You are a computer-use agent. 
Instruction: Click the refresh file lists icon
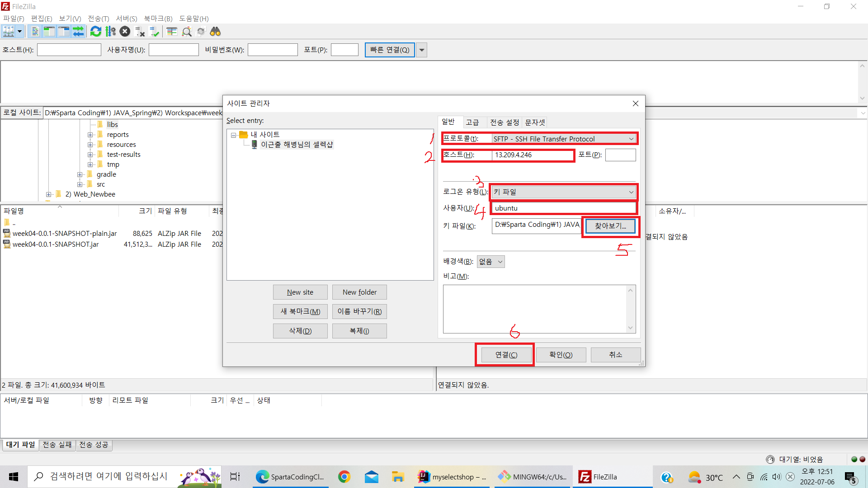coord(96,31)
